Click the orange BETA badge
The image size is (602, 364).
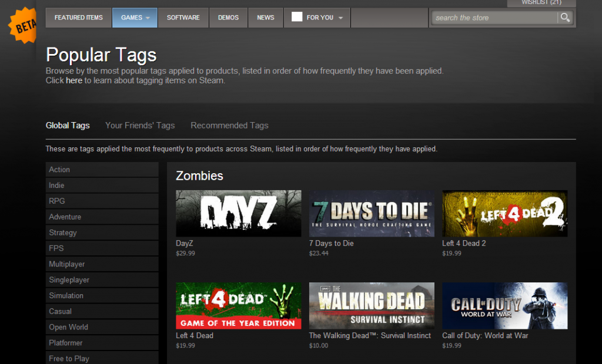[22, 25]
